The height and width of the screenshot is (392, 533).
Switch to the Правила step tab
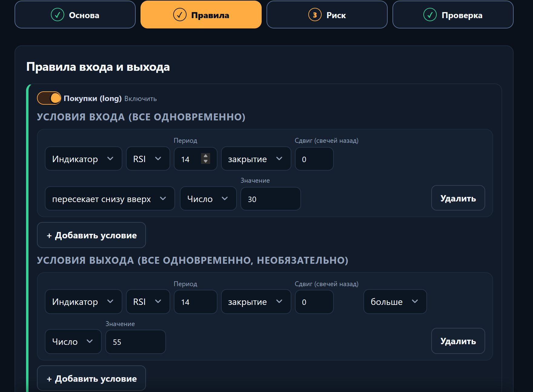[x=201, y=15]
